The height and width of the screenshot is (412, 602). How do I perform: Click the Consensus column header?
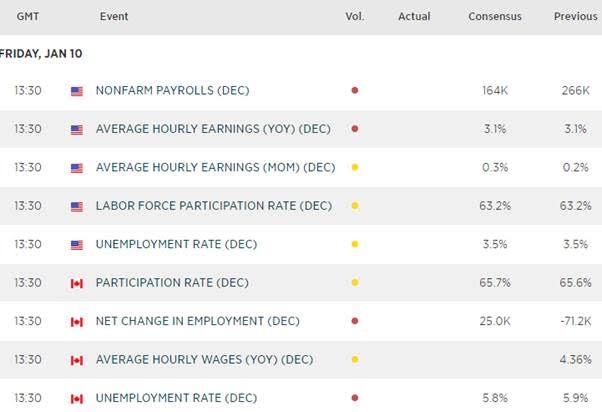(x=494, y=16)
